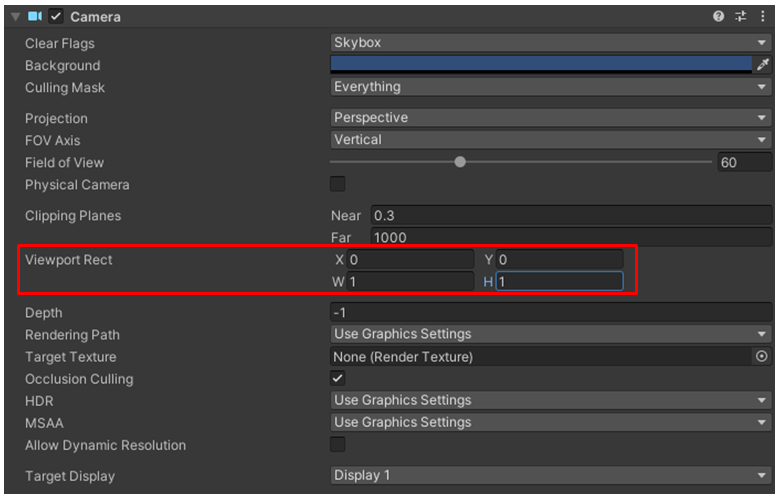Click the Viewport Rect X label

(x=339, y=260)
